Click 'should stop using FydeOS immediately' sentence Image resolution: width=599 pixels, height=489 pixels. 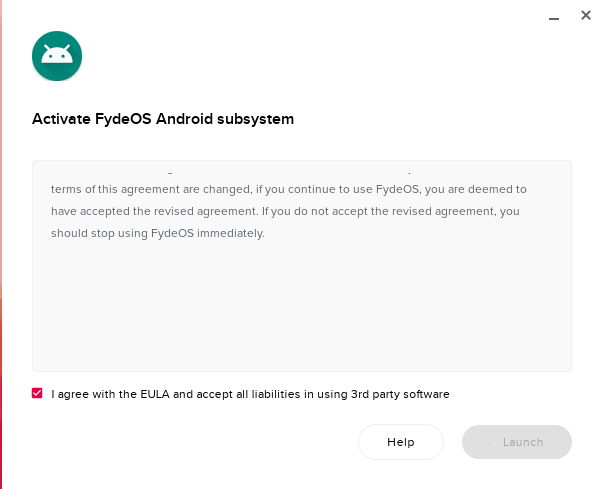(x=158, y=233)
